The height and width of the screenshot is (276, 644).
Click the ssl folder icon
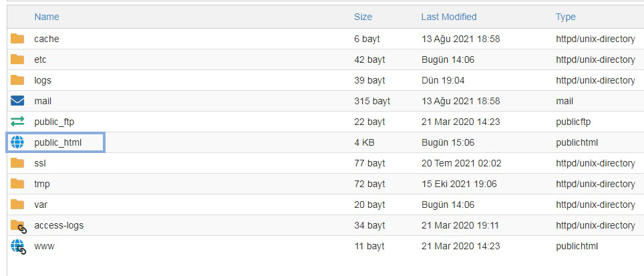pos(17,162)
